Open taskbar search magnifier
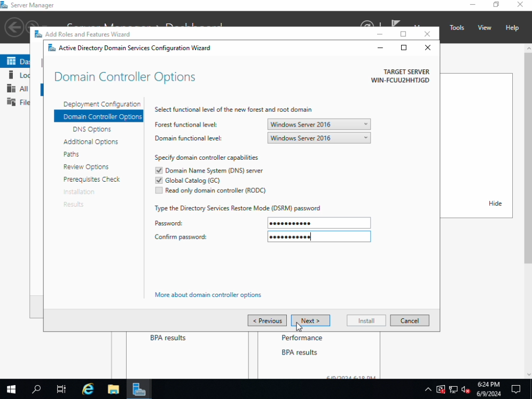 tap(36, 389)
